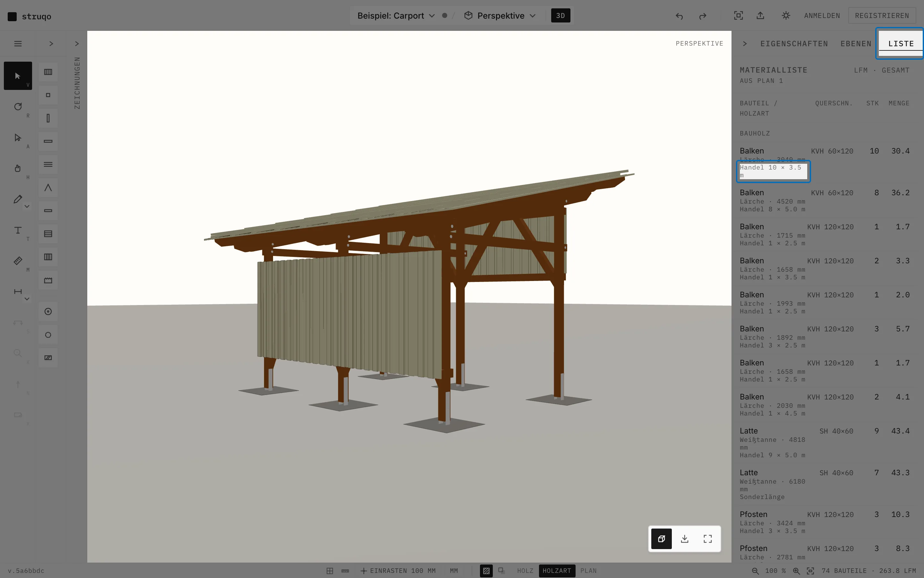The width and height of the screenshot is (924, 578).
Task: Select the dimension line tool
Action: click(18, 292)
